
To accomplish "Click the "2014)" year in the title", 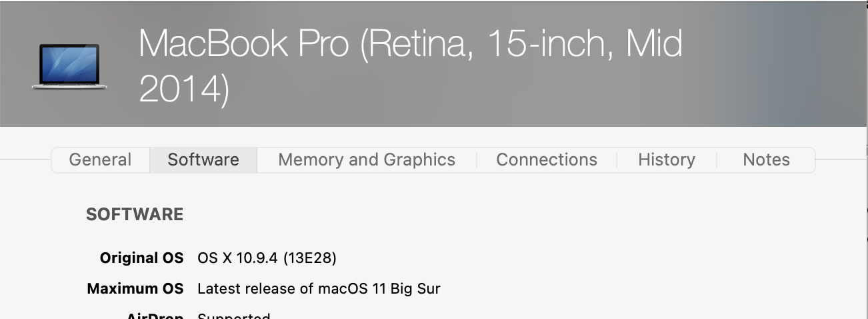I will coord(184,88).
